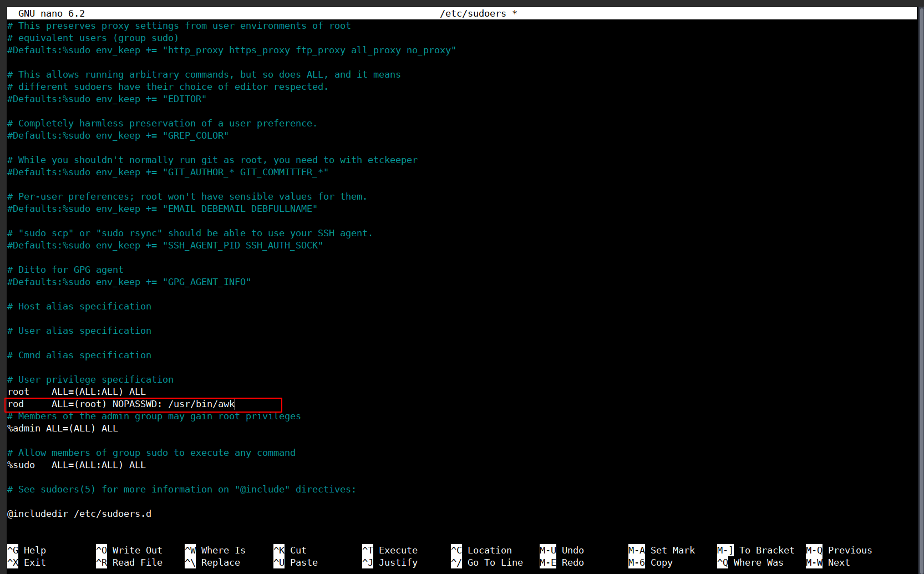
Task: Click Redo in the footer bar
Action: 572,562
